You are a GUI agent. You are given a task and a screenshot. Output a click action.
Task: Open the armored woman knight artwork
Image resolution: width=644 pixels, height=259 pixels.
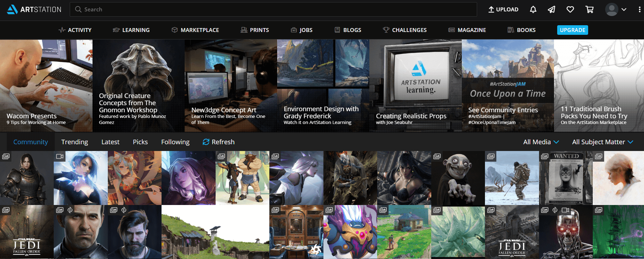pos(27,178)
